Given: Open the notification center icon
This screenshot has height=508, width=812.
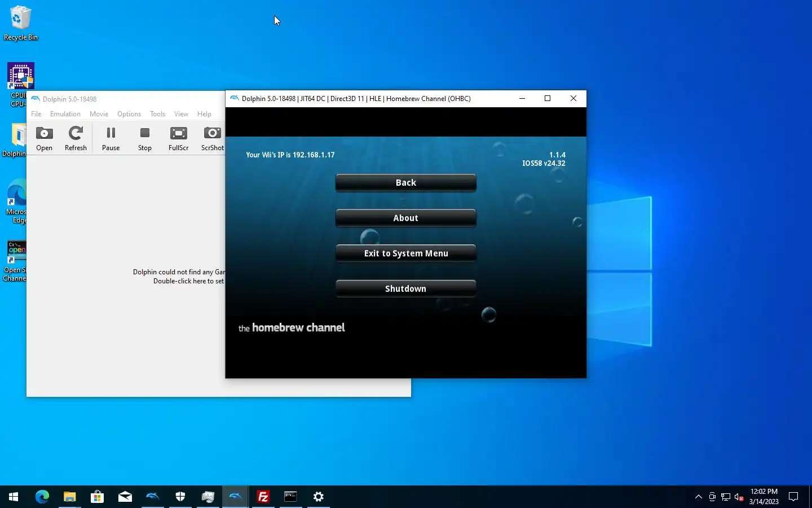Looking at the screenshot, I should click(793, 497).
